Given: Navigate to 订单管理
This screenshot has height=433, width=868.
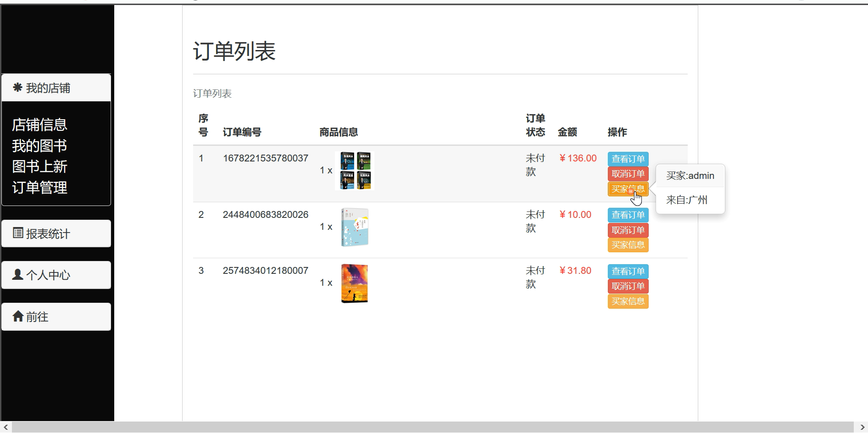Looking at the screenshot, I should click(39, 188).
